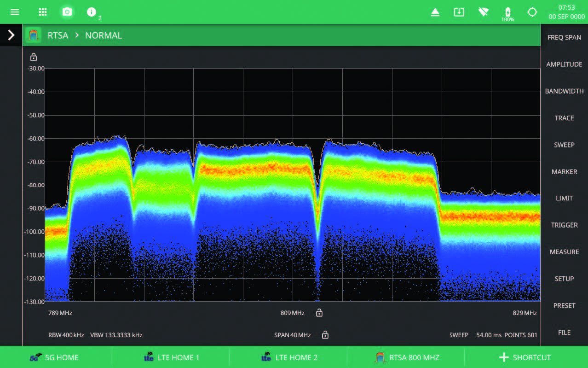Open the apps grid launcher
Viewport: 588px width, 368px height.
coord(43,12)
